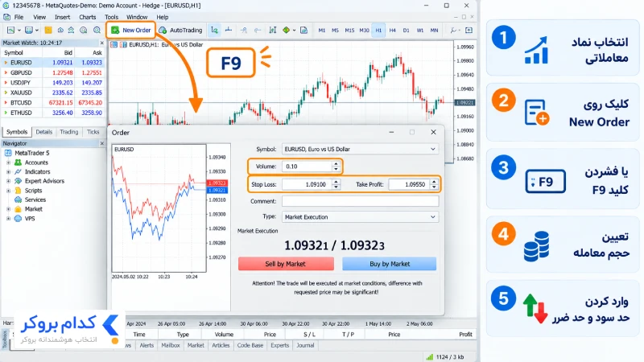Open the File menu

[19, 17]
